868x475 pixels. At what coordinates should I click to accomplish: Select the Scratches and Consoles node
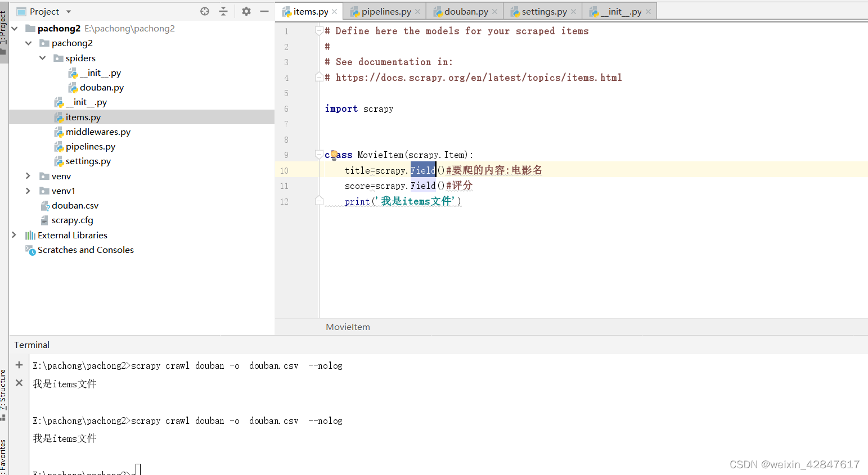pyautogui.click(x=85, y=250)
